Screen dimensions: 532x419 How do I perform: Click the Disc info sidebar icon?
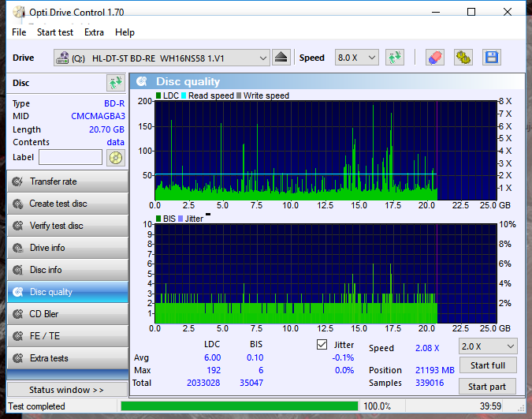point(17,270)
